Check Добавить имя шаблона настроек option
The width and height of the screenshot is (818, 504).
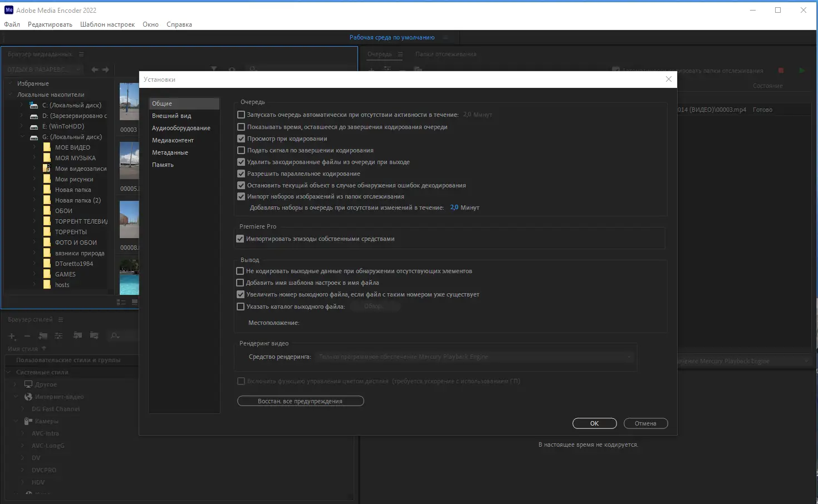(239, 283)
